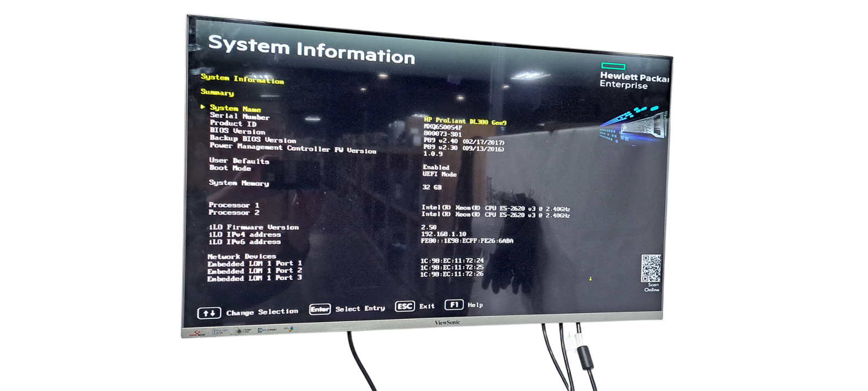Click the System Name selection arrow marker
The height and width of the screenshot is (391, 868).
click(203, 107)
